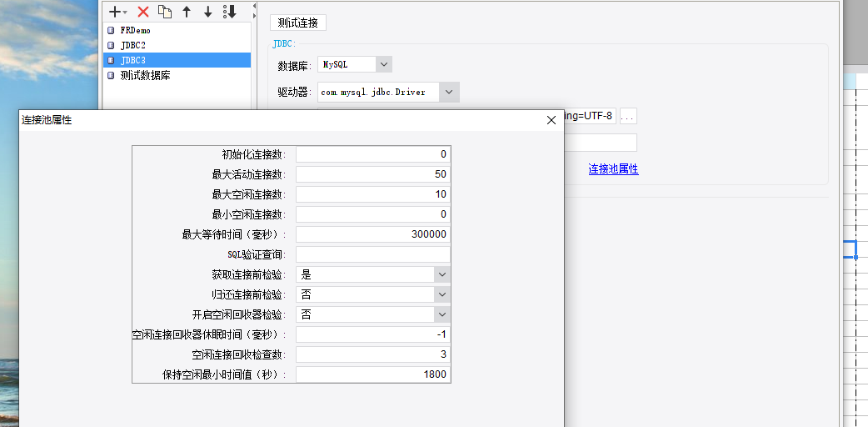
Task: Expand the 获取连接前检验 dropdown
Action: (x=441, y=274)
